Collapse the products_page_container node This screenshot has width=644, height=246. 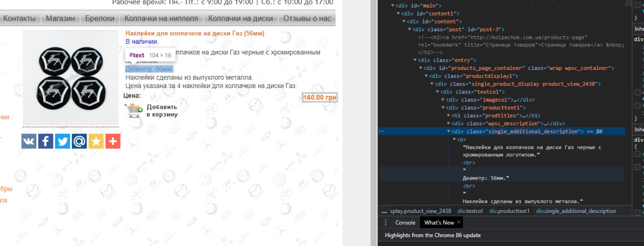coord(421,68)
